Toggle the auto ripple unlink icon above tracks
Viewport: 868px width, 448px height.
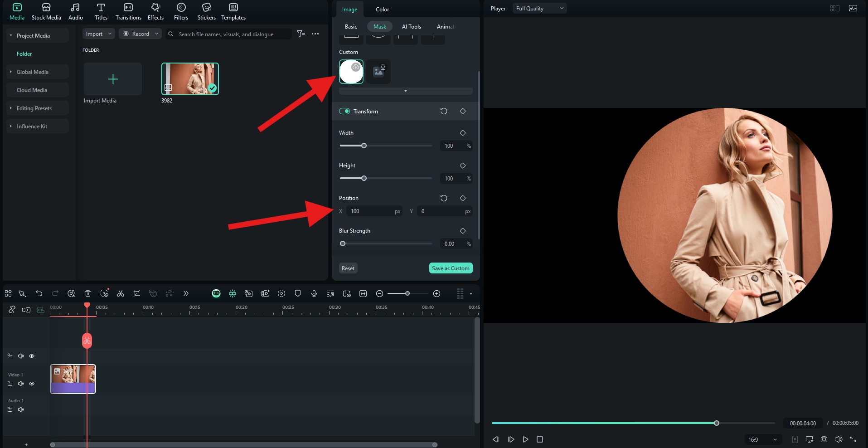(12, 310)
